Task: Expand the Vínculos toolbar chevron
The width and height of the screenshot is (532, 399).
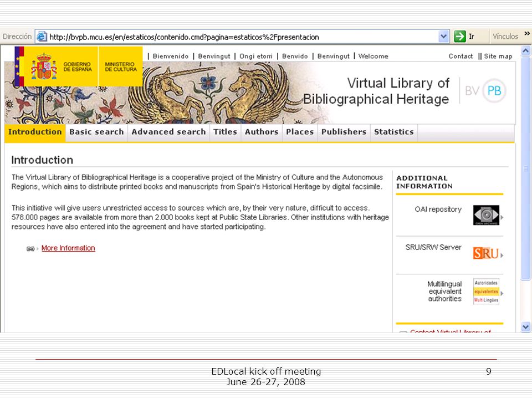Action: 526,33
